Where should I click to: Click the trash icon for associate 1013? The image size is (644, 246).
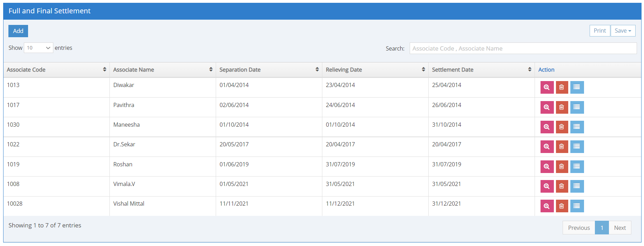click(562, 87)
